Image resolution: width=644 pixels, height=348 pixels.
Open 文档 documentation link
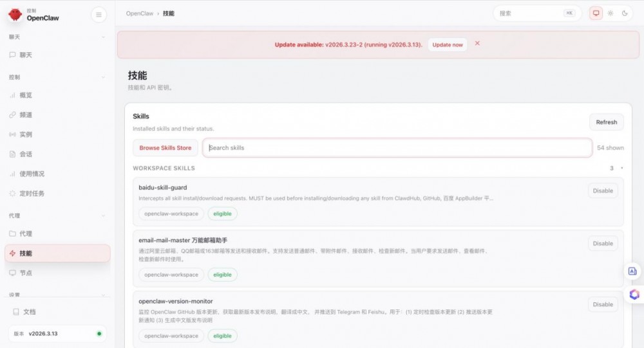29,312
